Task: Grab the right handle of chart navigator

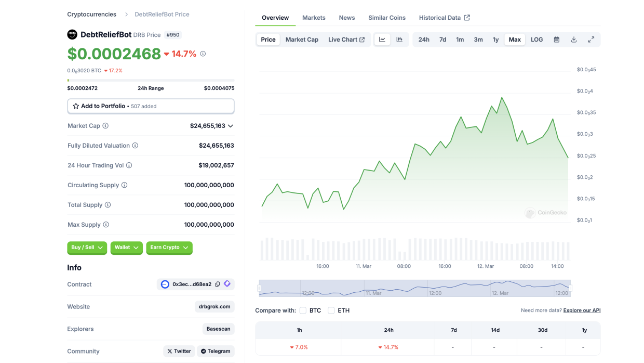Action: (570, 288)
